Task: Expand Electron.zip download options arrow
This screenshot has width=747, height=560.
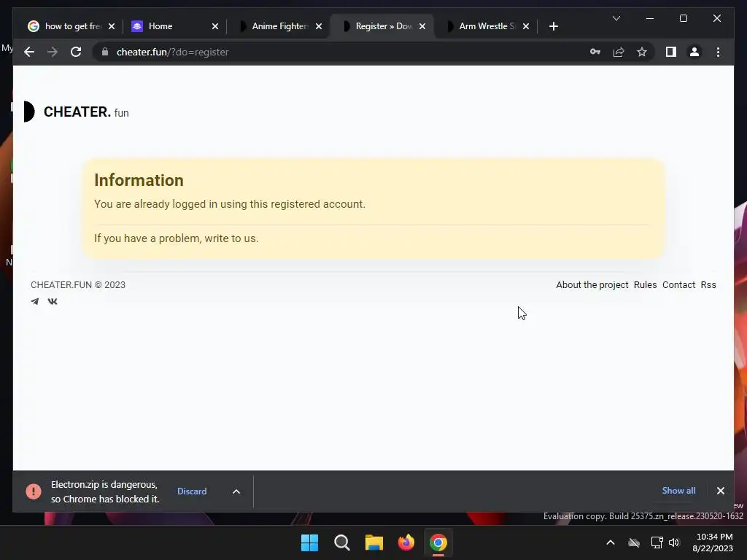Action: [236, 491]
